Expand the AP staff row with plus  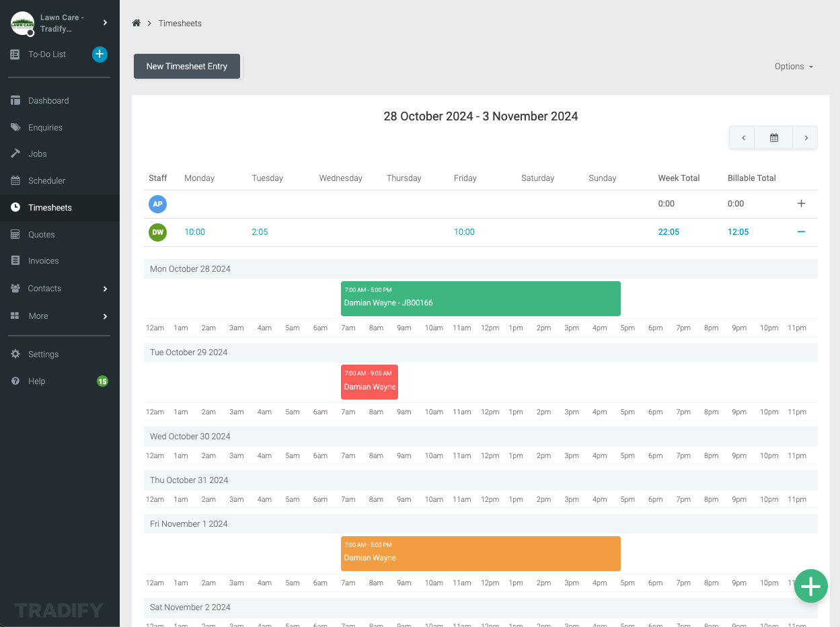click(801, 204)
